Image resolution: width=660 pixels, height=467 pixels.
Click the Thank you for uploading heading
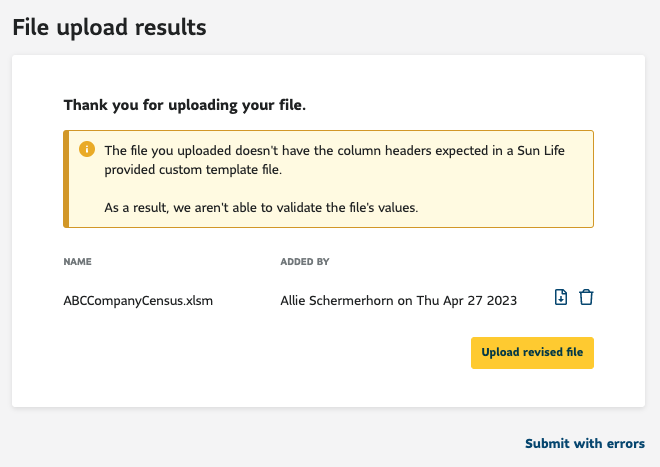[185, 105]
